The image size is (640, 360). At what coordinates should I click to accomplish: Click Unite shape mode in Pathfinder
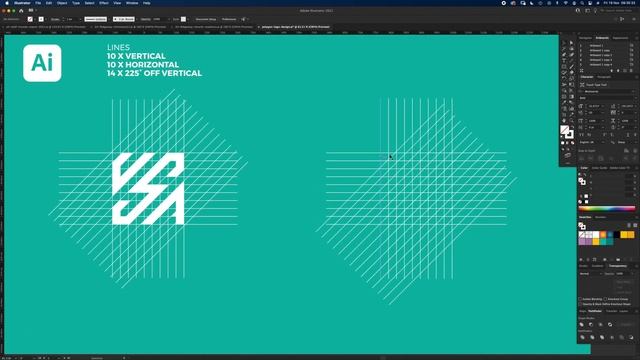click(x=582, y=324)
